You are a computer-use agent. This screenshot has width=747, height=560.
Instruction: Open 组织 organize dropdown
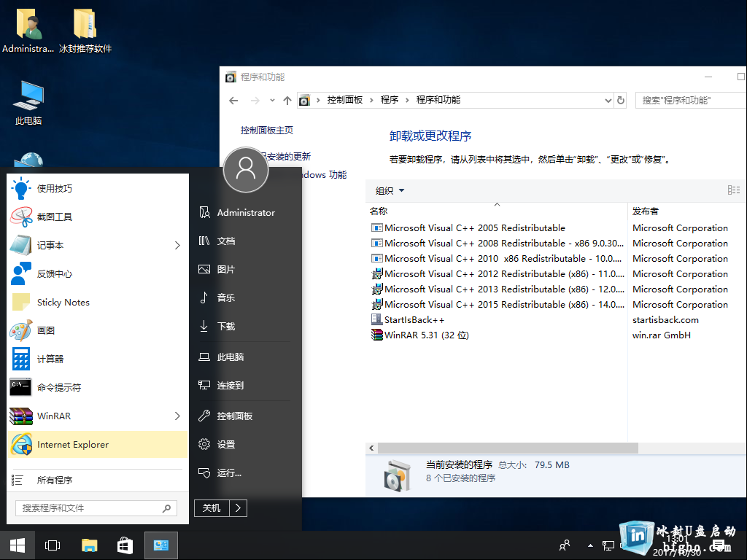[x=390, y=190]
